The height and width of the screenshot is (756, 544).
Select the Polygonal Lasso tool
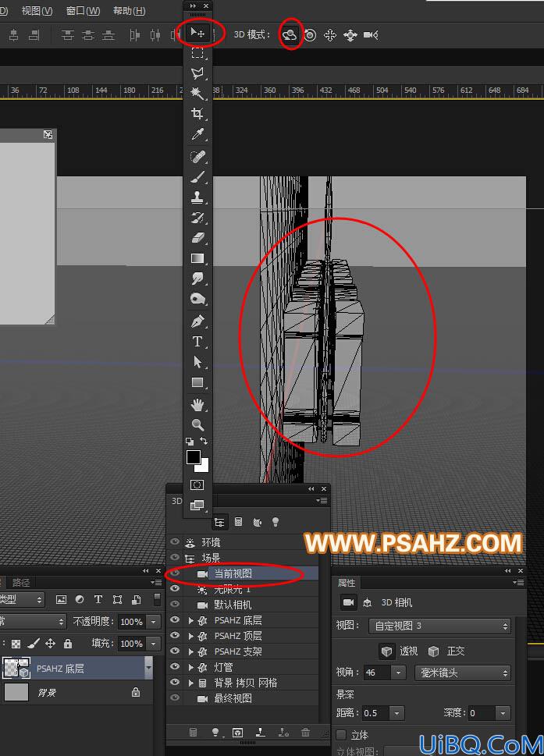[197, 73]
